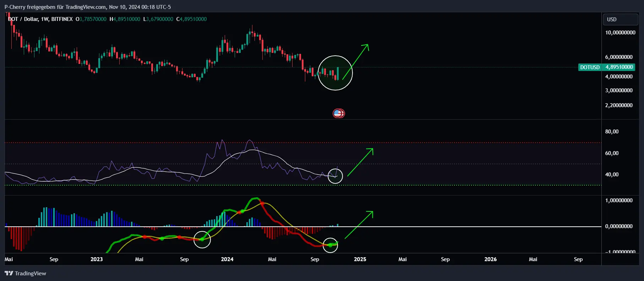Click the latest green weekly candle
Screen dimensions: 644x281
[x=338, y=73]
